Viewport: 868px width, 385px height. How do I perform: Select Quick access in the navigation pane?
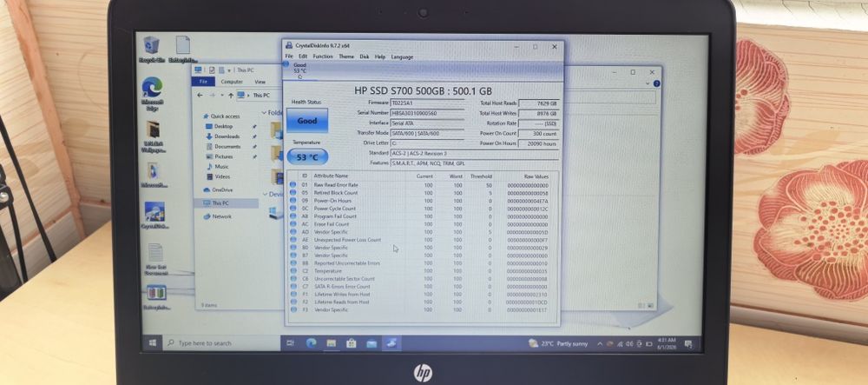point(221,116)
